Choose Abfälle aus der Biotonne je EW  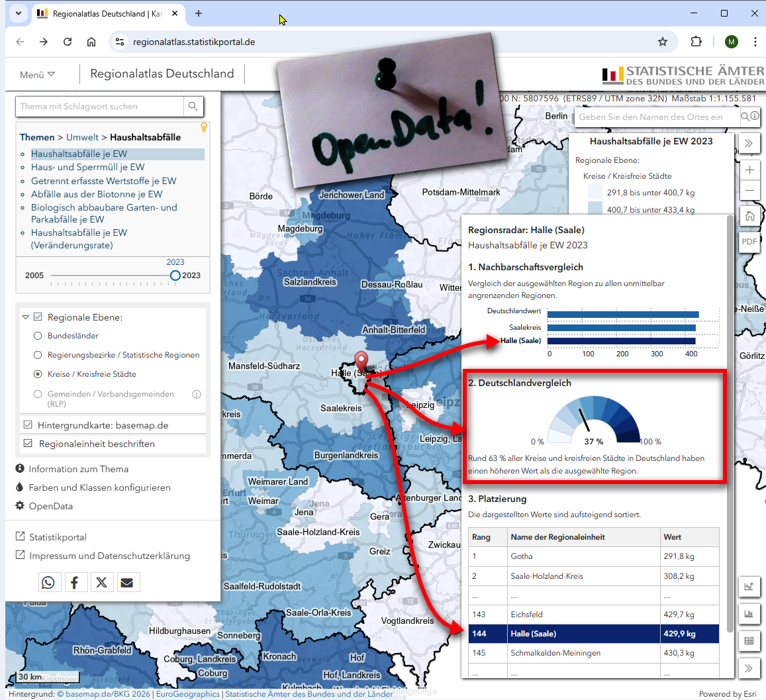coord(97,194)
